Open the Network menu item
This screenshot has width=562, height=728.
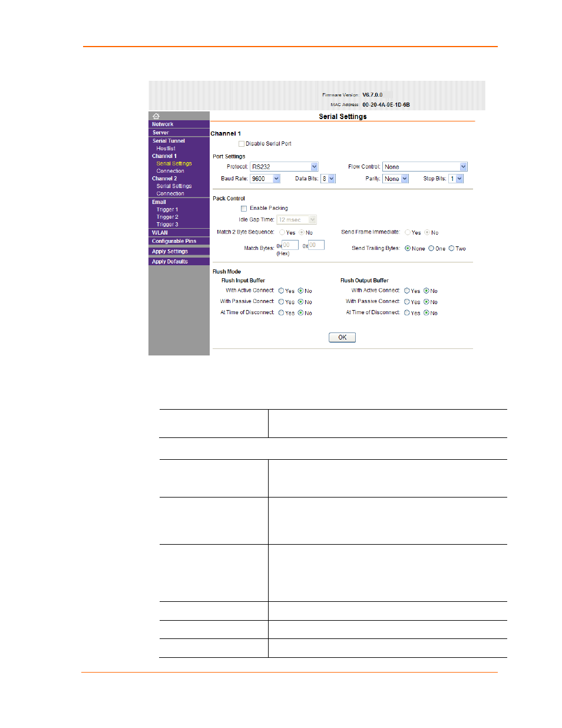(x=163, y=124)
